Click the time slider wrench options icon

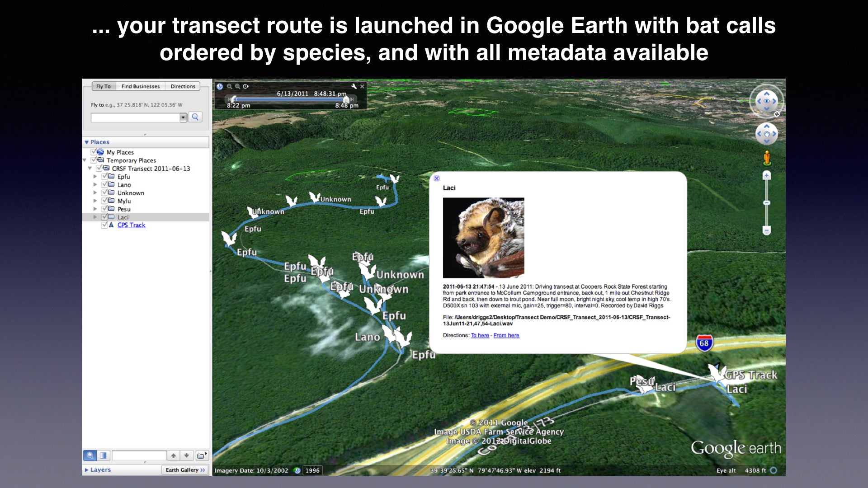click(354, 86)
